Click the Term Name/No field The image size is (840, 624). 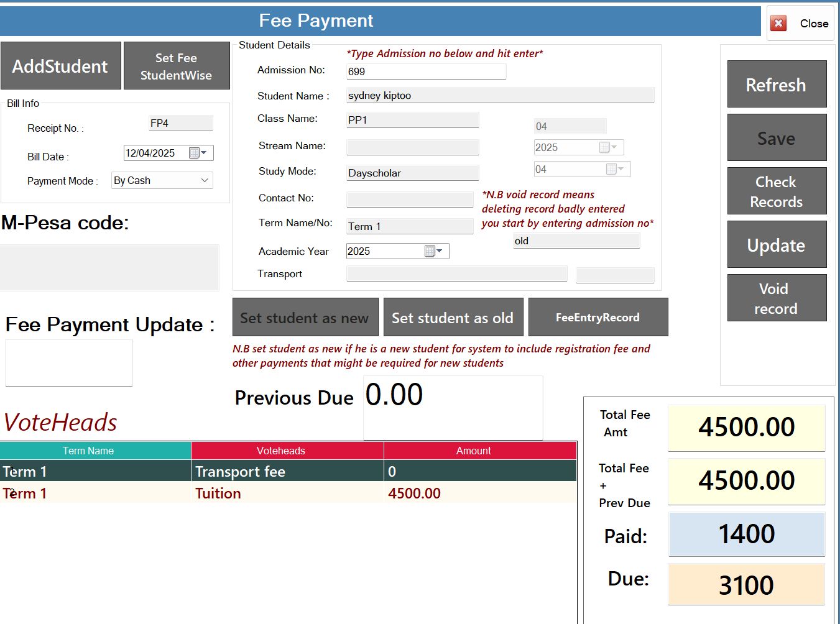pos(410,226)
